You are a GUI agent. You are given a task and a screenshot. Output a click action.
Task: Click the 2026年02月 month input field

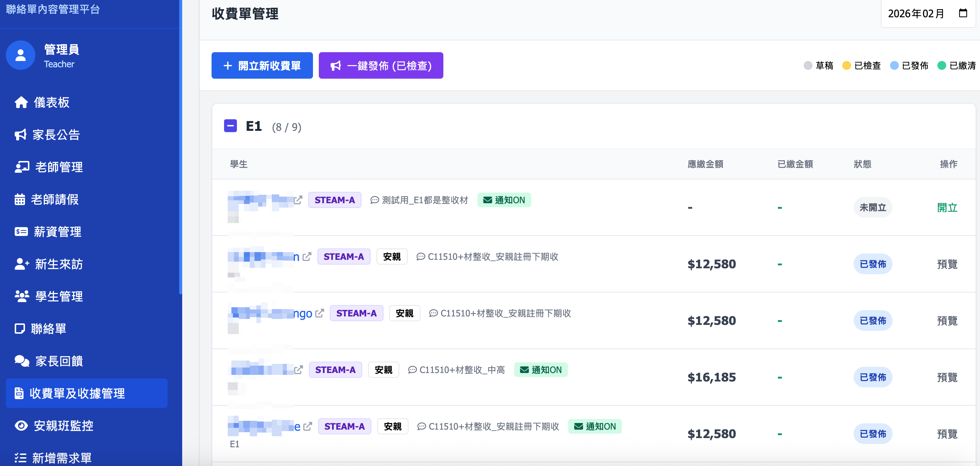(928, 13)
